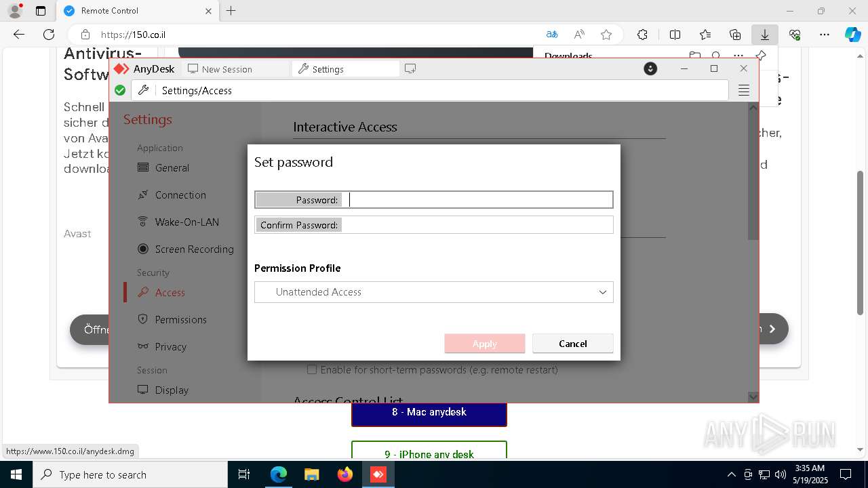Open Connection settings section
Viewport: 868px width, 488px height.
180,195
